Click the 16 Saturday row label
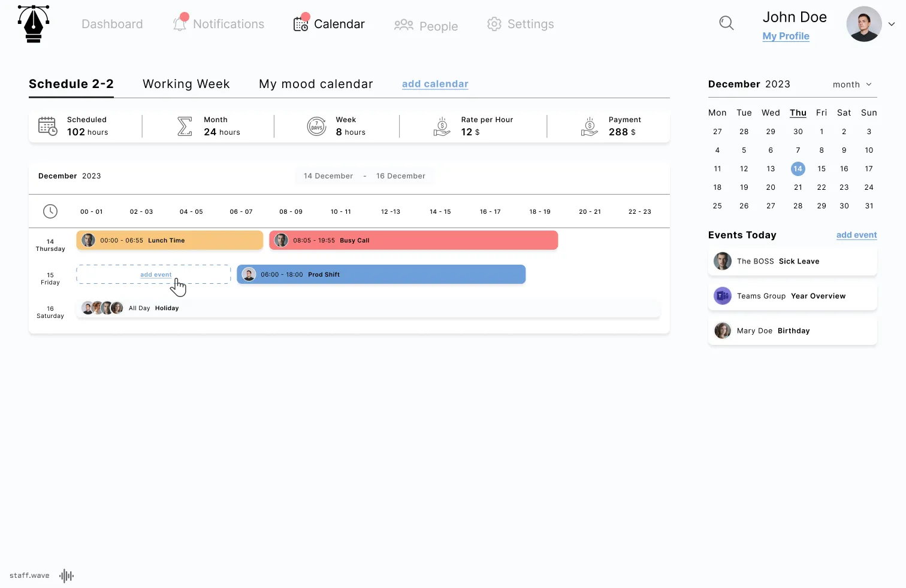This screenshot has height=588, width=906. (50, 313)
